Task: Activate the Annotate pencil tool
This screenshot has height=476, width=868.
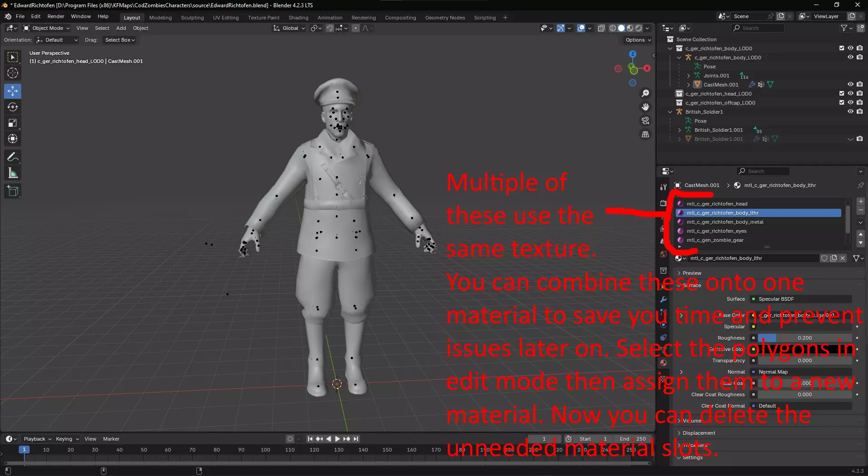Action: [x=13, y=157]
